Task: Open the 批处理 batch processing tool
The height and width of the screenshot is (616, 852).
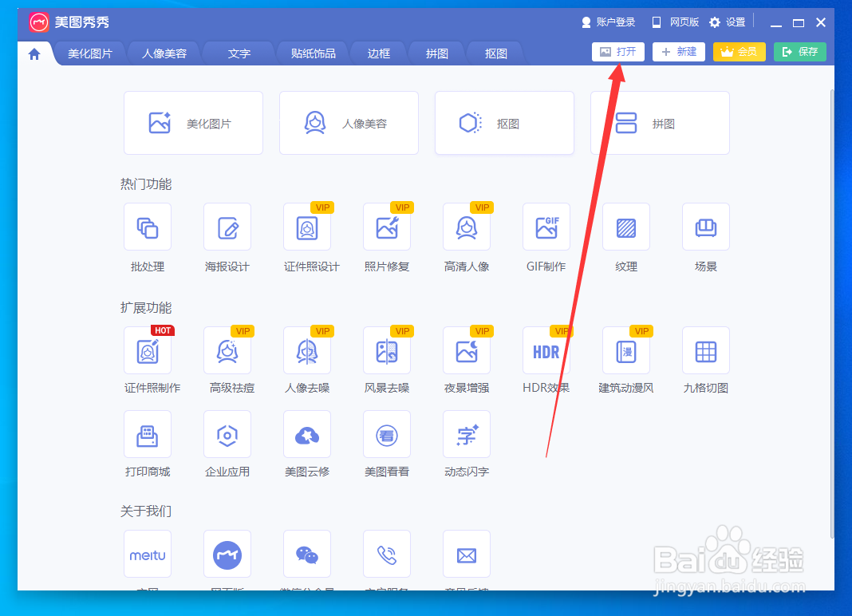Action: [x=148, y=227]
